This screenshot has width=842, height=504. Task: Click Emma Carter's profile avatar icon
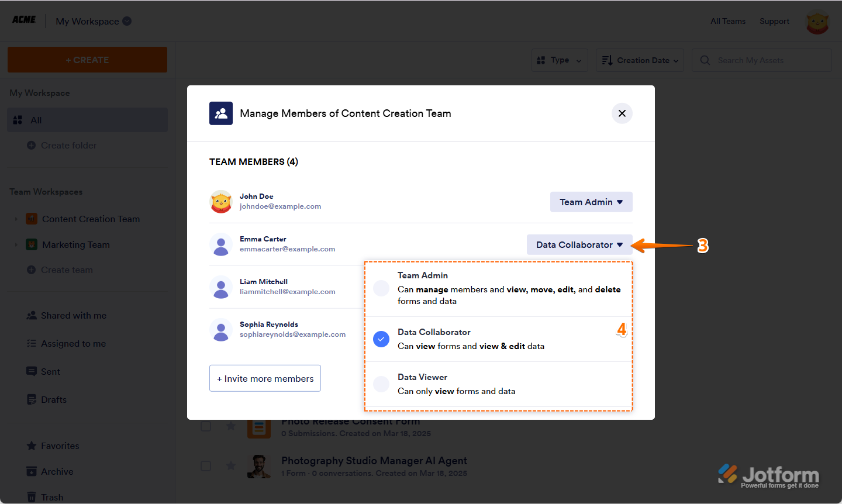pyautogui.click(x=221, y=244)
